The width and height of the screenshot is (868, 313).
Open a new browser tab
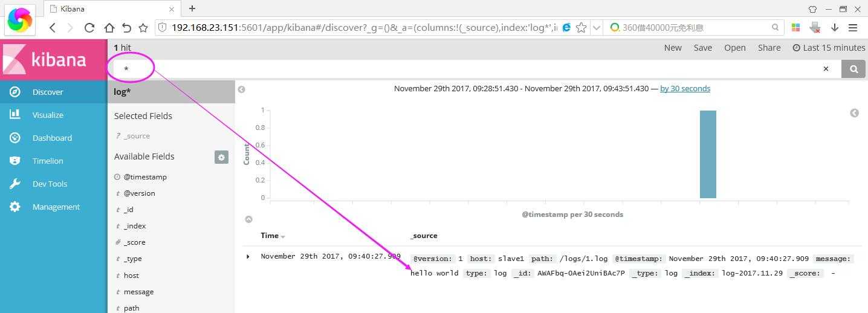[x=192, y=8]
